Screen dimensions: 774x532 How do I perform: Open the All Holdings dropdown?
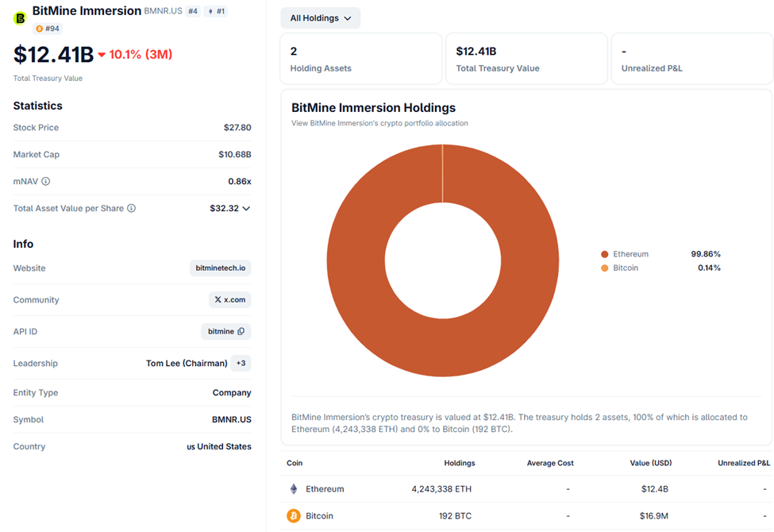coord(320,17)
